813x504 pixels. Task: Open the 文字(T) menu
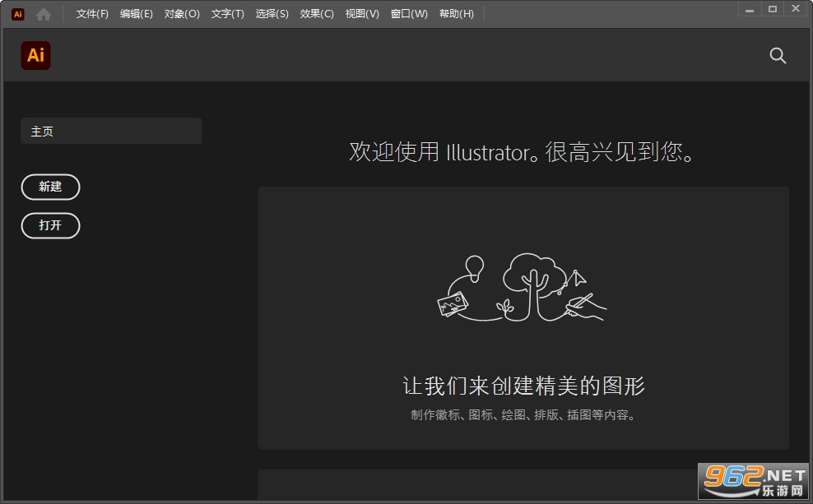pos(228,14)
